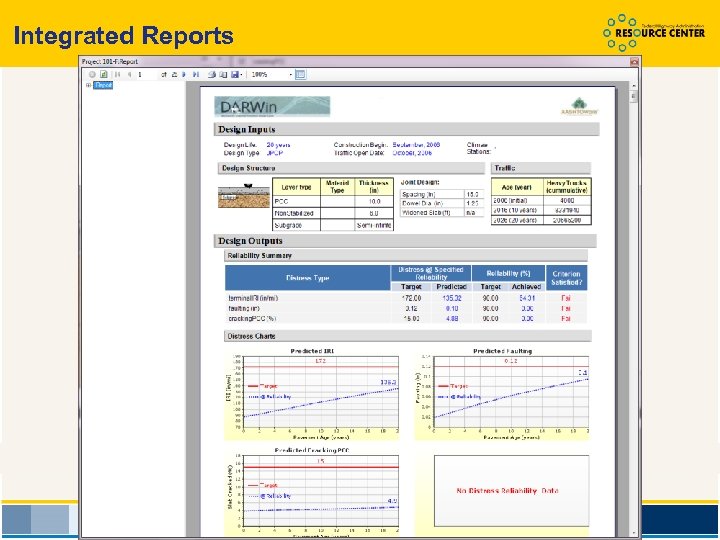
Task: Click the print report icon
Action: pos(212,74)
